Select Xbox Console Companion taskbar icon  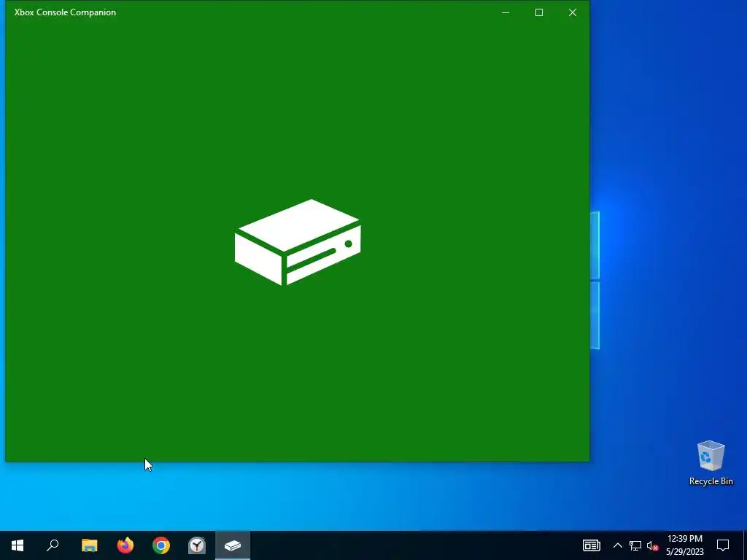click(x=233, y=545)
